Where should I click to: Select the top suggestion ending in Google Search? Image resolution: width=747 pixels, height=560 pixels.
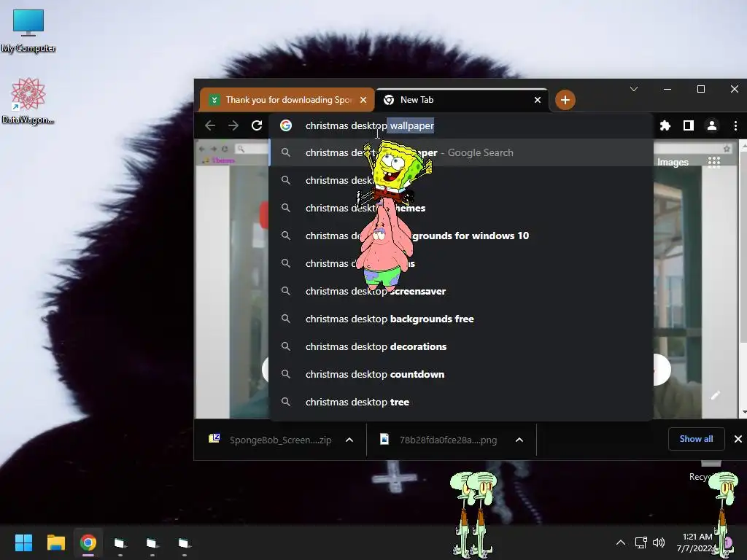tap(461, 152)
